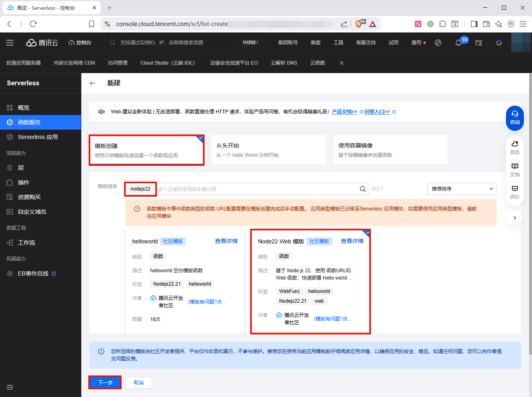Image resolution: width=532 pixels, height=397 pixels.
Task: Open the 推荐排序 sort dropdown
Action: [x=462, y=189]
